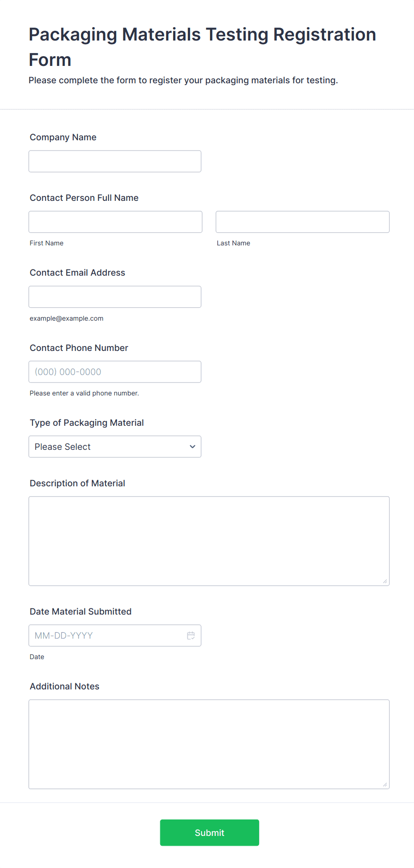This screenshot has width=414, height=868.
Task: Click into the First Name field
Action: click(115, 222)
